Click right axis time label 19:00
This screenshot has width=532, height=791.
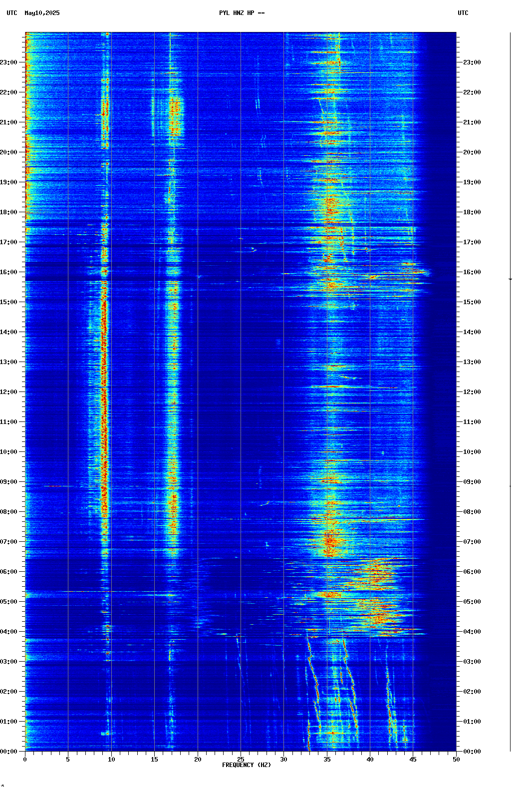pyautogui.click(x=472, y=182)
